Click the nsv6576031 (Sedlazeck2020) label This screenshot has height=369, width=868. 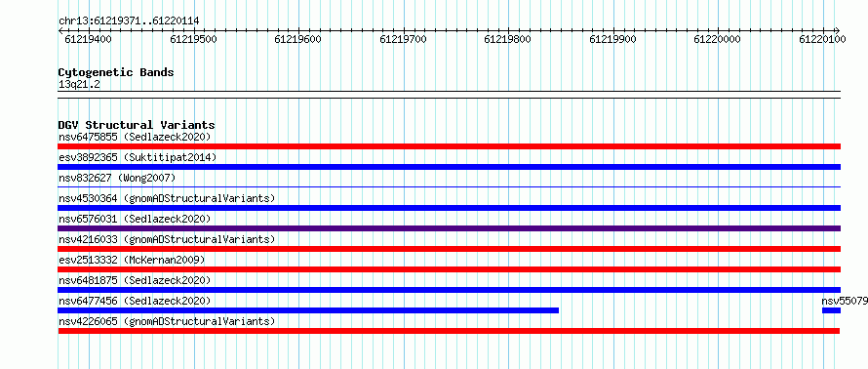[135, 219]
